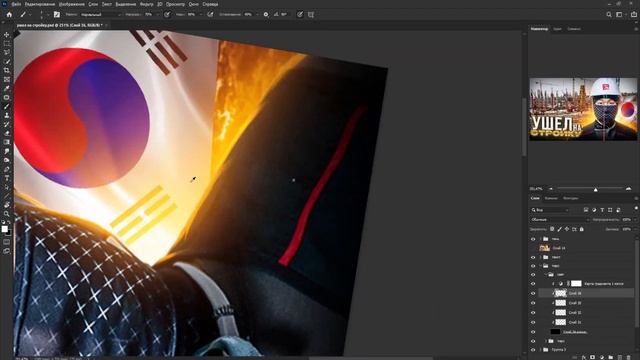Click the symmetry options icon
The height and width of the screenshot is (360, 640).
[x=311, y=14]
